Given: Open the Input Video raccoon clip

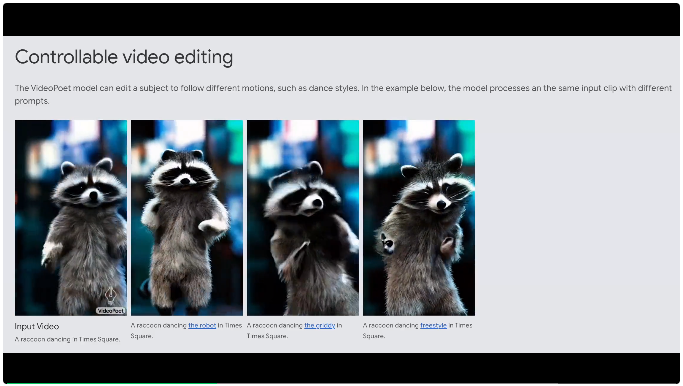Looking at the screenshot, I should pos(71,218).
